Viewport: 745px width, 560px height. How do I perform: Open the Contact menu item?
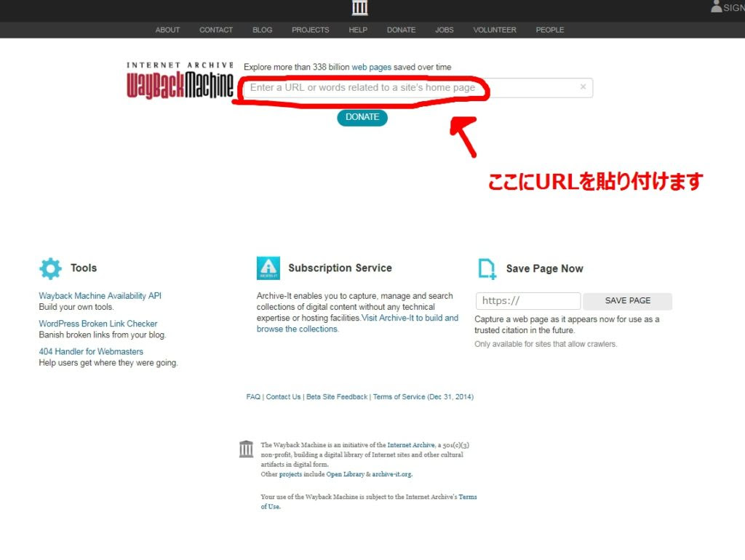point(215,30)
